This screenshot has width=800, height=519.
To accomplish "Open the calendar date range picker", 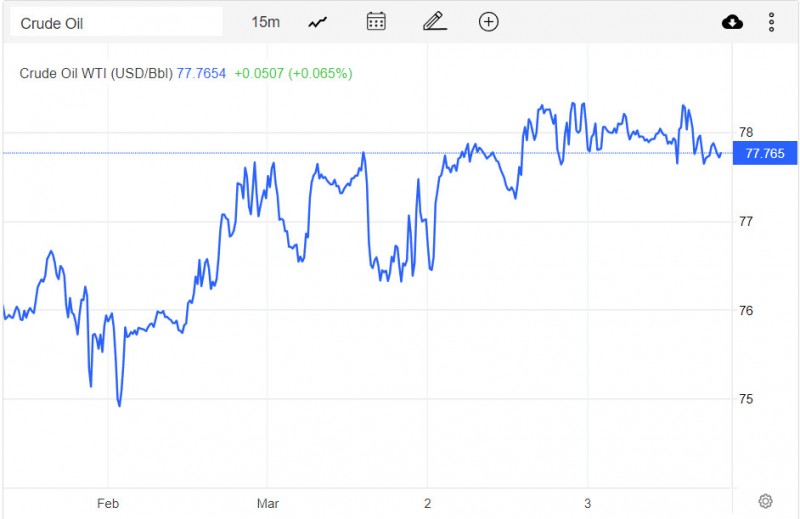I will 376,22.
